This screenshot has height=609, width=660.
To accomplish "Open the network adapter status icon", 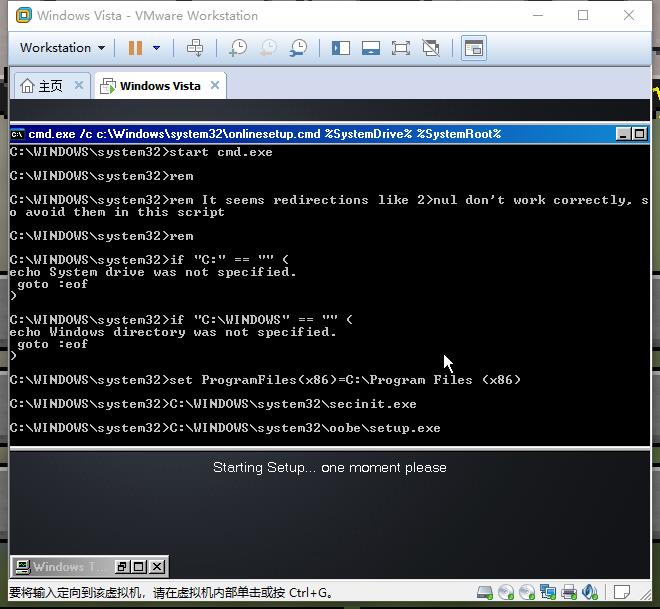I will 548,593.
